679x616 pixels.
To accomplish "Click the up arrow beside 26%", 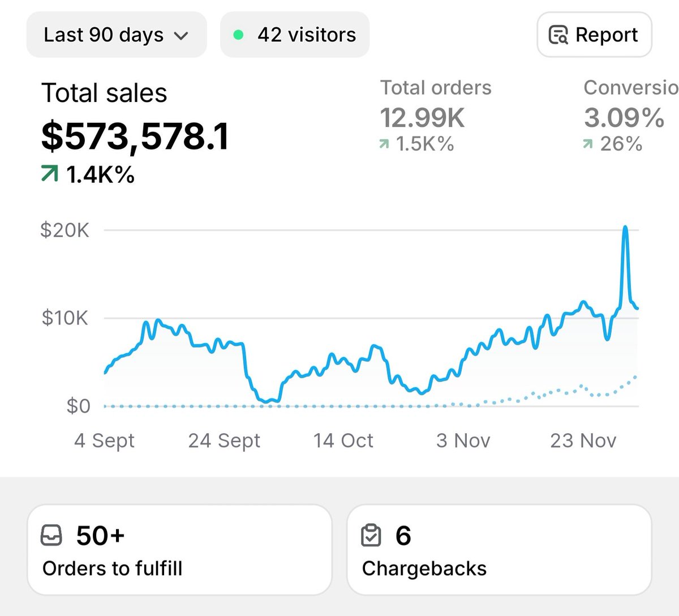I will point(588,145).
